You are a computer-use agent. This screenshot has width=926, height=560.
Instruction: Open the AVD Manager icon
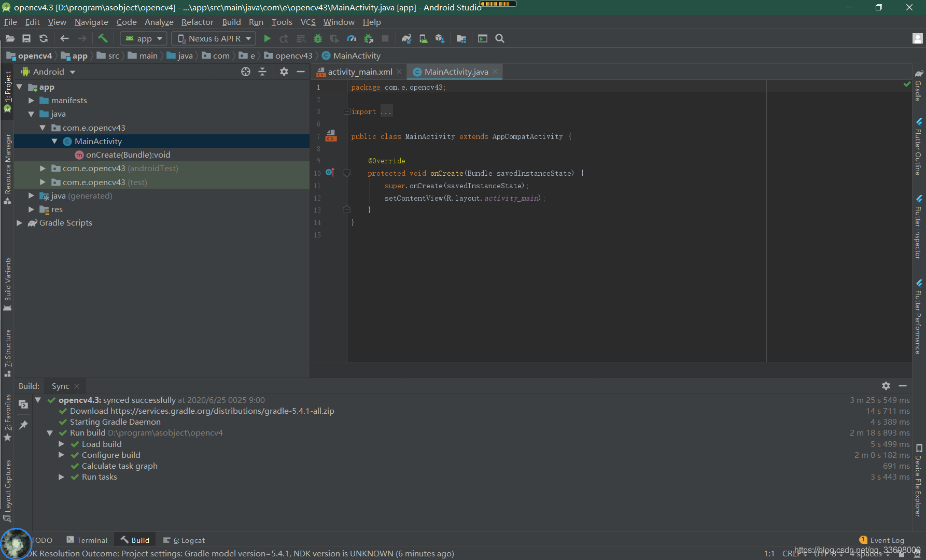click(x=424, y=38)
